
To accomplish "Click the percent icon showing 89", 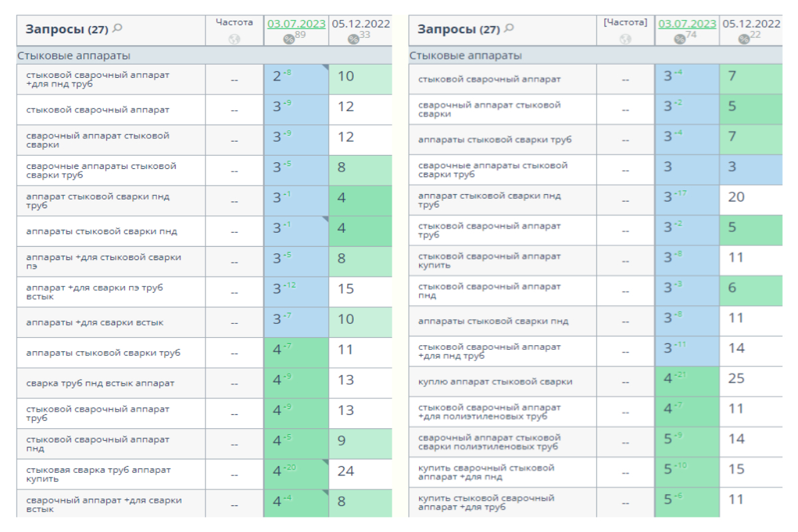I will tap(289, 39).
